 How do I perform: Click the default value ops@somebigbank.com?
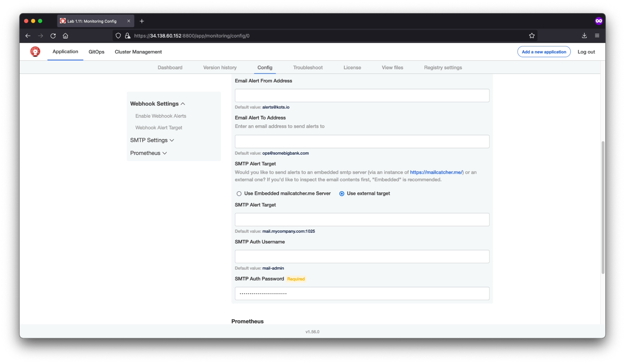coord(285,153)
